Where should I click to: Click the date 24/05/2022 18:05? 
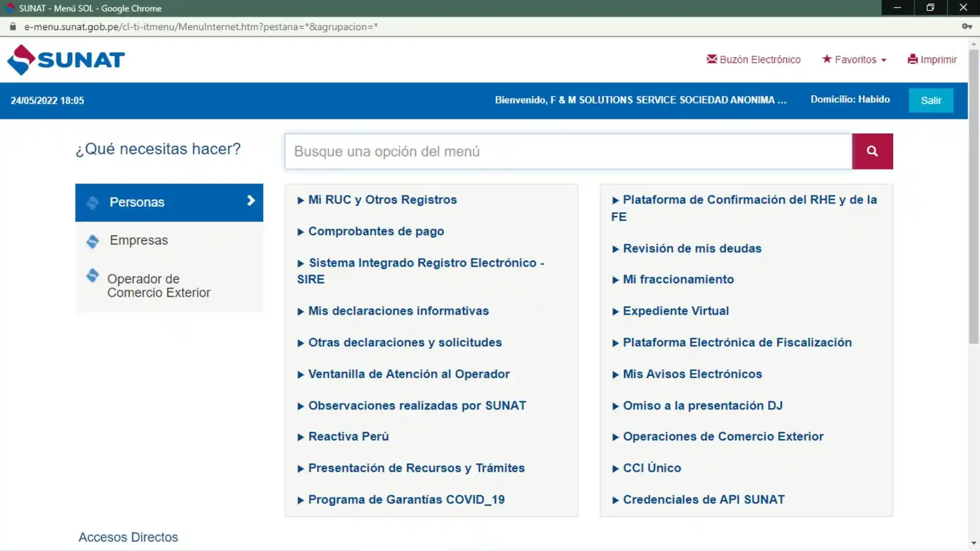pyautogui.click(x=47, y=101)
